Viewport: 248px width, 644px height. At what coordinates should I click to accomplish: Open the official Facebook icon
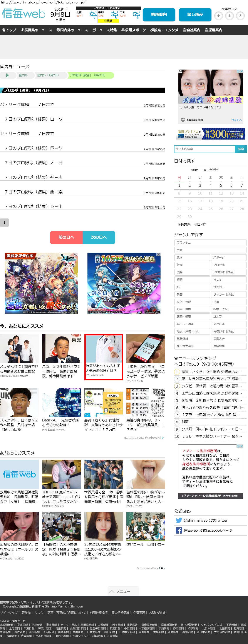(179, 530)
